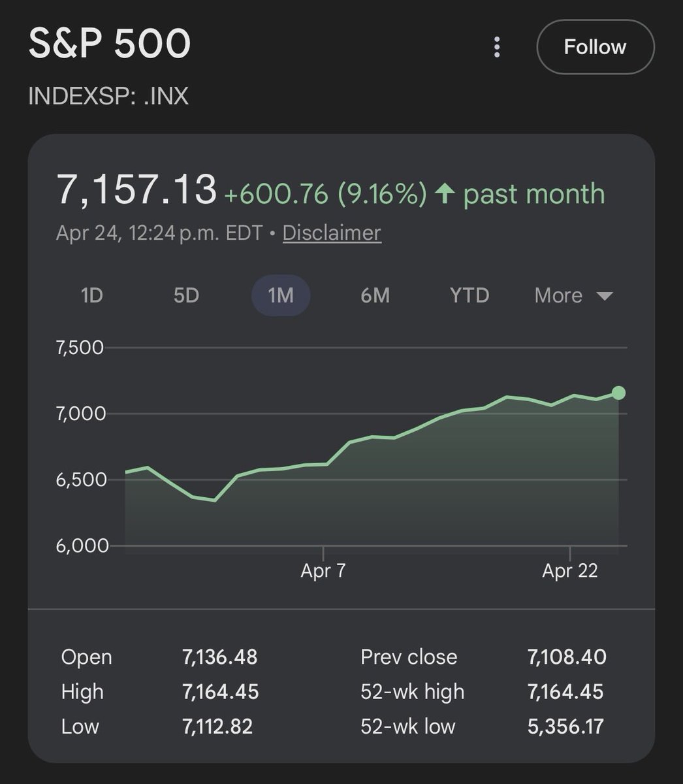Open the three-dot options menu
683x784 pixels.
(x=497, y=47)
